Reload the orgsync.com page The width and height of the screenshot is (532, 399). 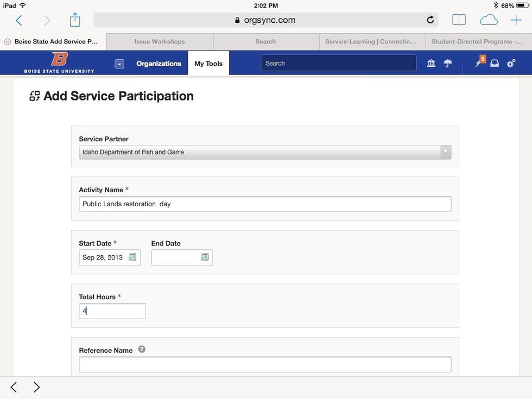coord(430,20)
